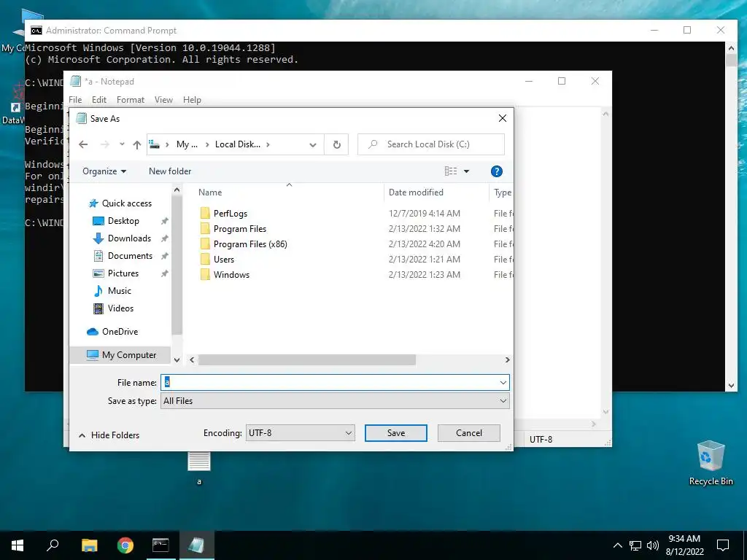Click the drive icon in address bar

[155, 144]
